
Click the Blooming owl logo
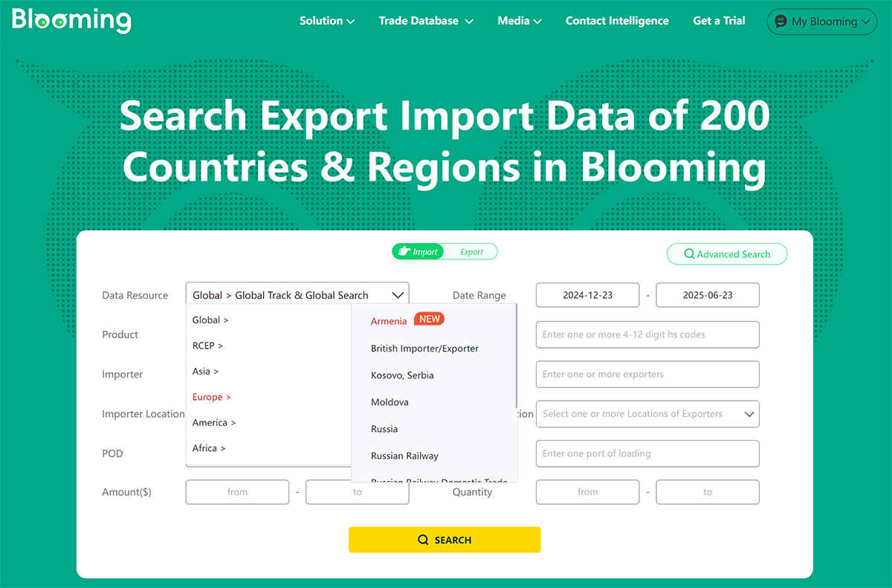[x=71, y=21]
